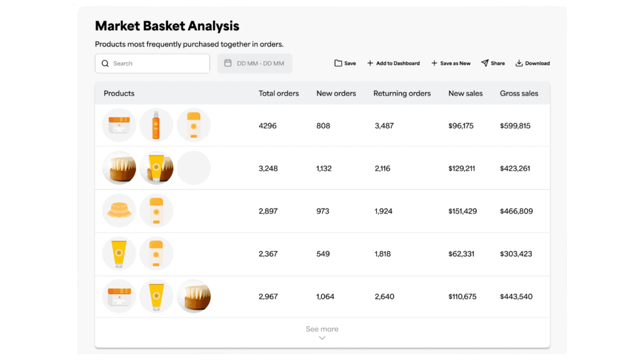Screen dimensions: 644x362
Task: Open brush thumbnail in 3,248 orders row
Action: pos(119,168)
